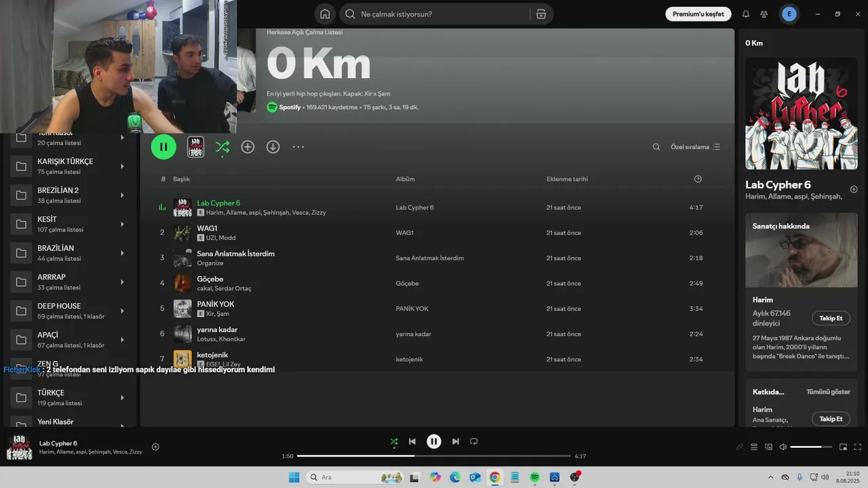The image size is (868, 488).
Task: Toggle repeat mode in player bar
Action: pos(474,442)
